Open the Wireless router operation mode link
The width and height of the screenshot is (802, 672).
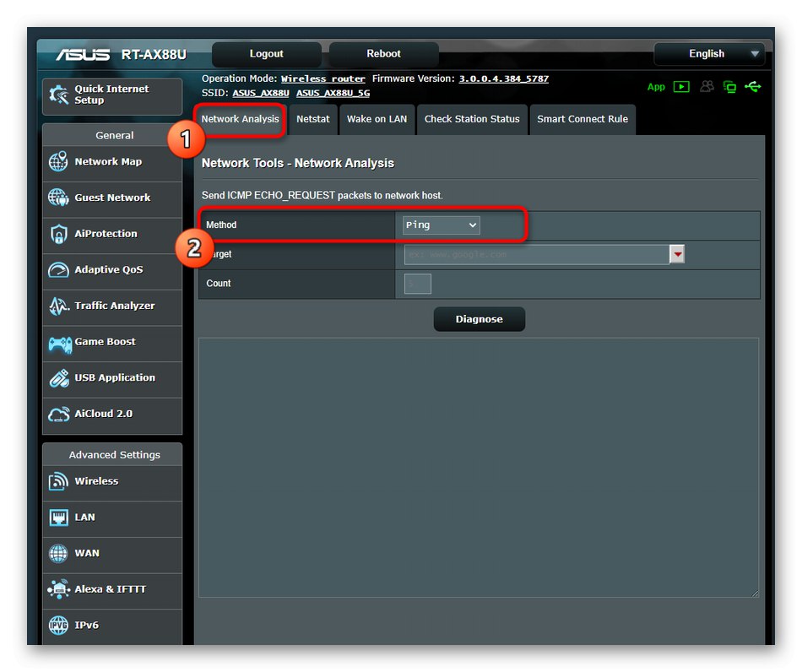click(323, 79)
